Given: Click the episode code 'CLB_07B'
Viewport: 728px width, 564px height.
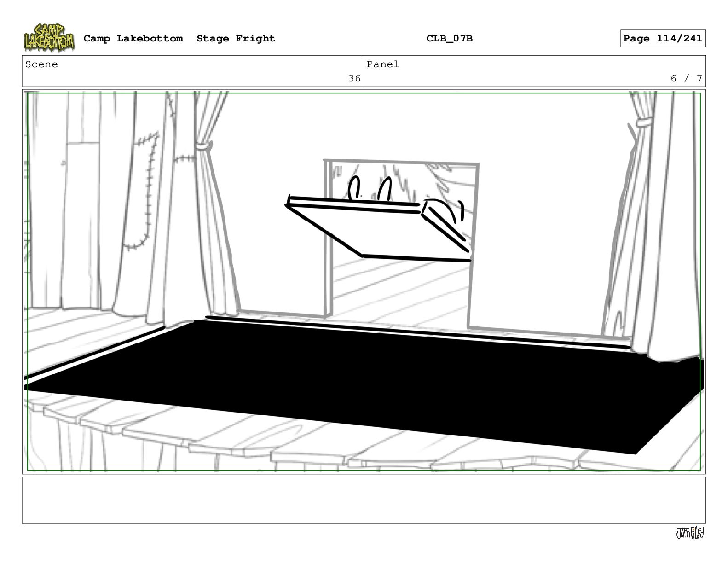Looking at the screenshot, I should tap(449, 39).
